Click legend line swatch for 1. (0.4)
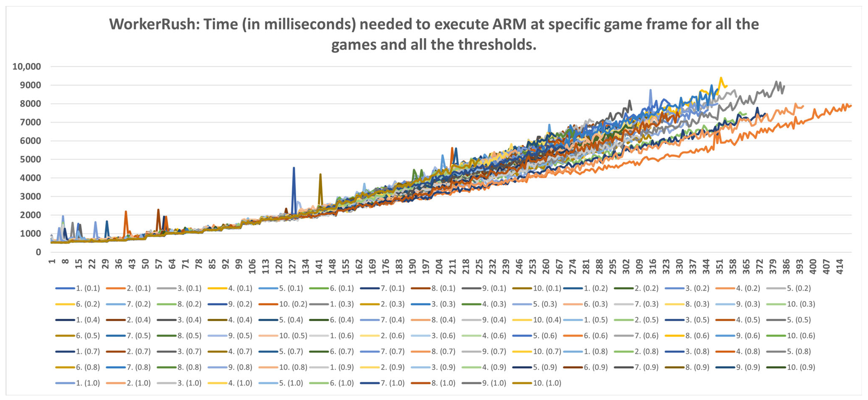The image size is (868, 400). (x=65, y=320)
